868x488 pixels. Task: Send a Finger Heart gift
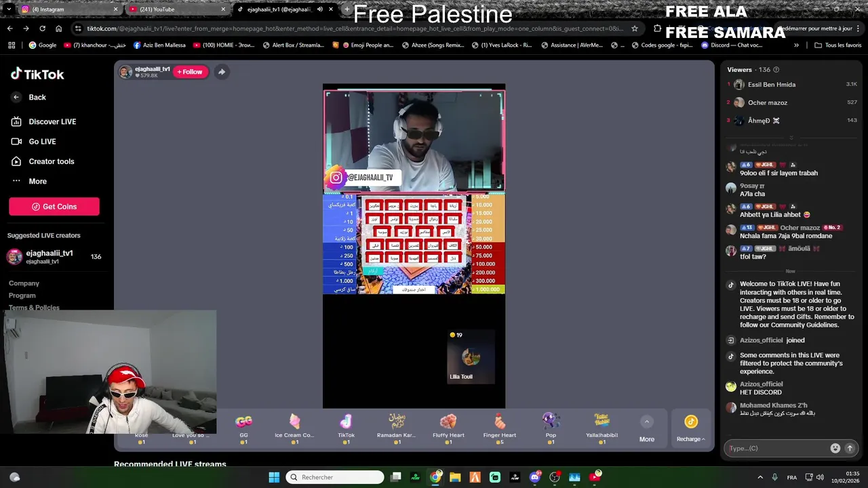click(x=500, y=428)
